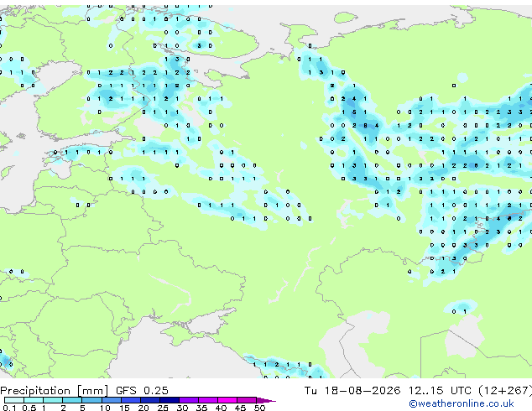This screenshot has height=411, width=532.
Task: Select the legend swatch between 20 and 25
Action: tap(150, 400)
